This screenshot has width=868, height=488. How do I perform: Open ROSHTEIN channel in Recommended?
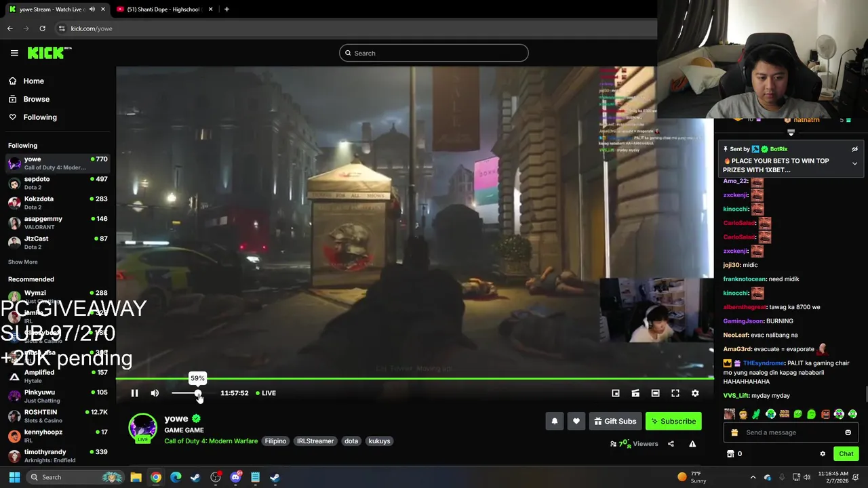click(x=58, y=415)
